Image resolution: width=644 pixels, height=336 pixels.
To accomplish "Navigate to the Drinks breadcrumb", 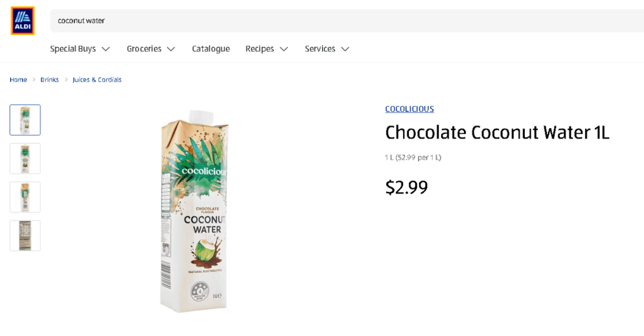I will point(49,80).
